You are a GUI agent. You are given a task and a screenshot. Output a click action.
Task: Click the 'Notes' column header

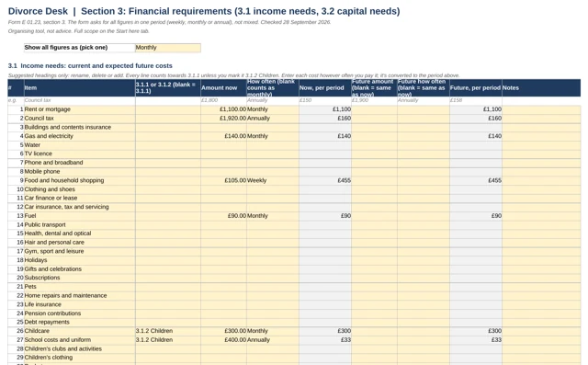[x=541, y=87]
